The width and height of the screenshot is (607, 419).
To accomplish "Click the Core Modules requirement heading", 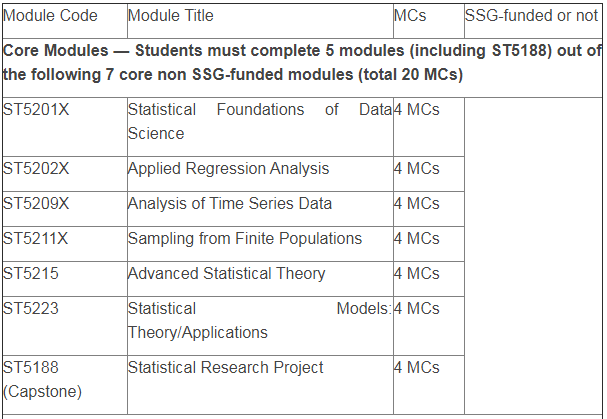I will point(302,62).
